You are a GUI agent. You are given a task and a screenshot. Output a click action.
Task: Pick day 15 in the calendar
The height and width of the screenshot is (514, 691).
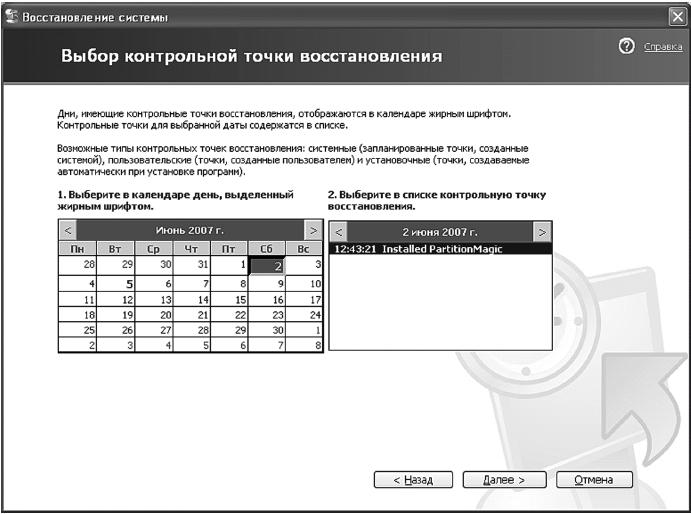229,299
